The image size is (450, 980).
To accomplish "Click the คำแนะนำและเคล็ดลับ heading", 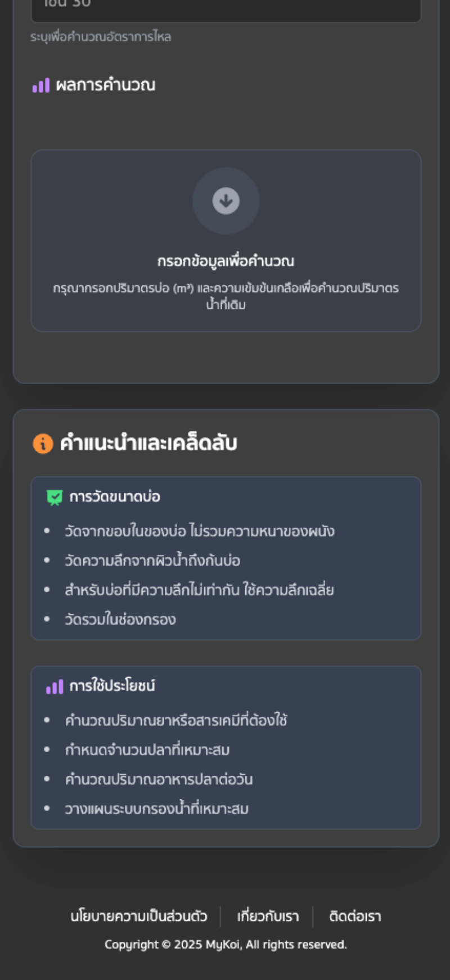I will point(148,443).
